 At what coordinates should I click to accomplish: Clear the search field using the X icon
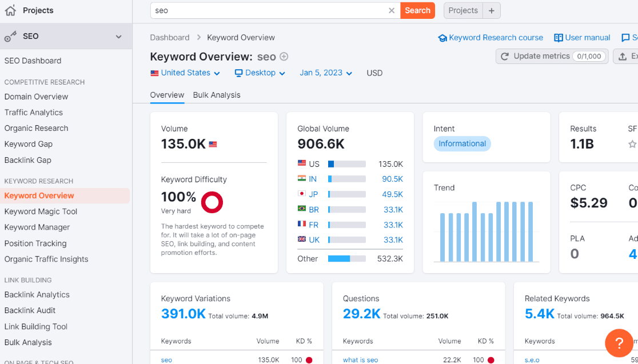point(392,10)
